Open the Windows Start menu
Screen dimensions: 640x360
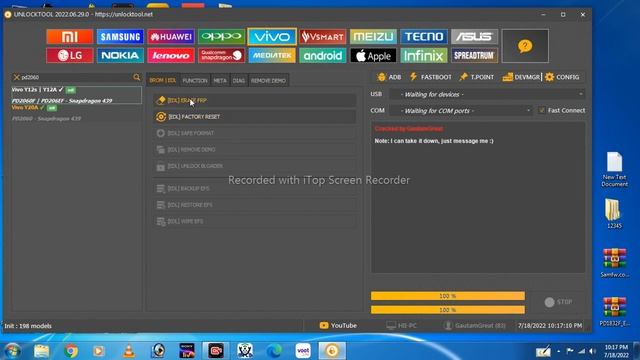point(12,351)
